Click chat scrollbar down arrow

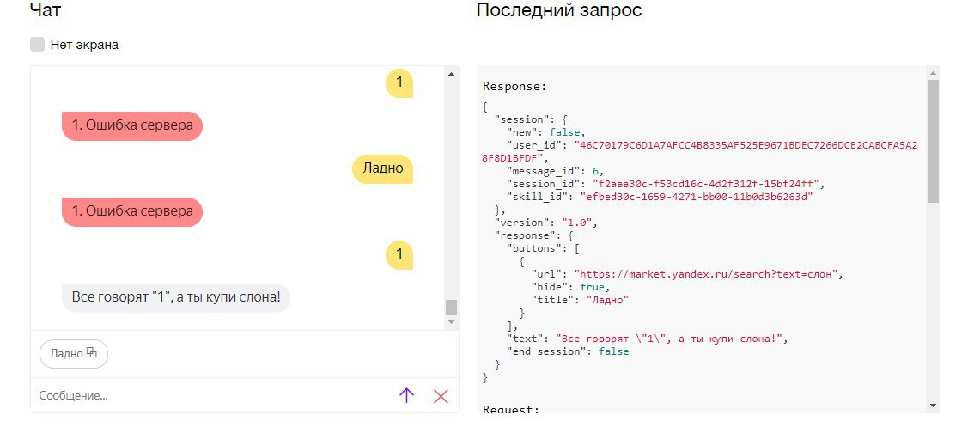click(x=451, y=322)
